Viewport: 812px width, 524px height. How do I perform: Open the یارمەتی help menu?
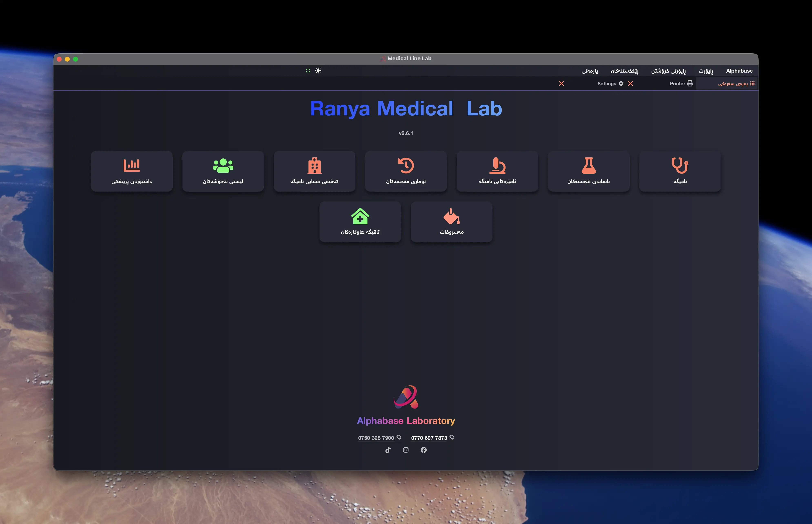[x=590, y=71]
